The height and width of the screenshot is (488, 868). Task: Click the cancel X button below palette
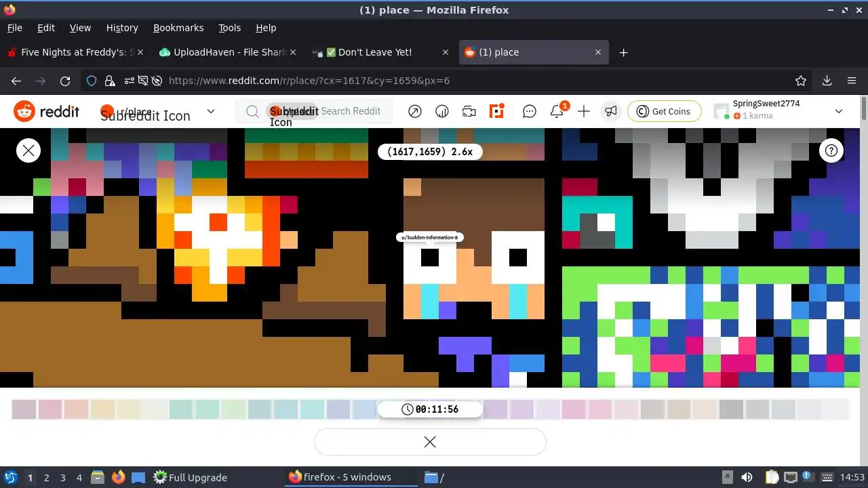pyautogui.click(x=430, y=442)
